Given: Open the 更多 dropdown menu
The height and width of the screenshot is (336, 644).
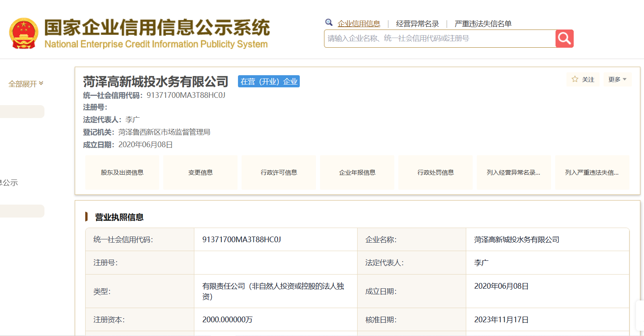Looking at the screenshot, I should click(x=617, y=80).
